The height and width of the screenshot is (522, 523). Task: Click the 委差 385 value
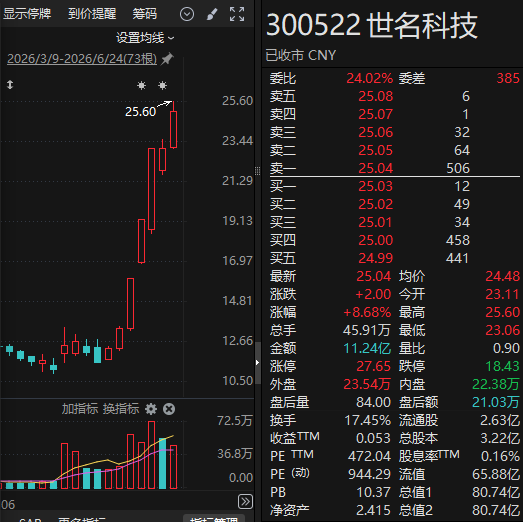tap(508, 78)
